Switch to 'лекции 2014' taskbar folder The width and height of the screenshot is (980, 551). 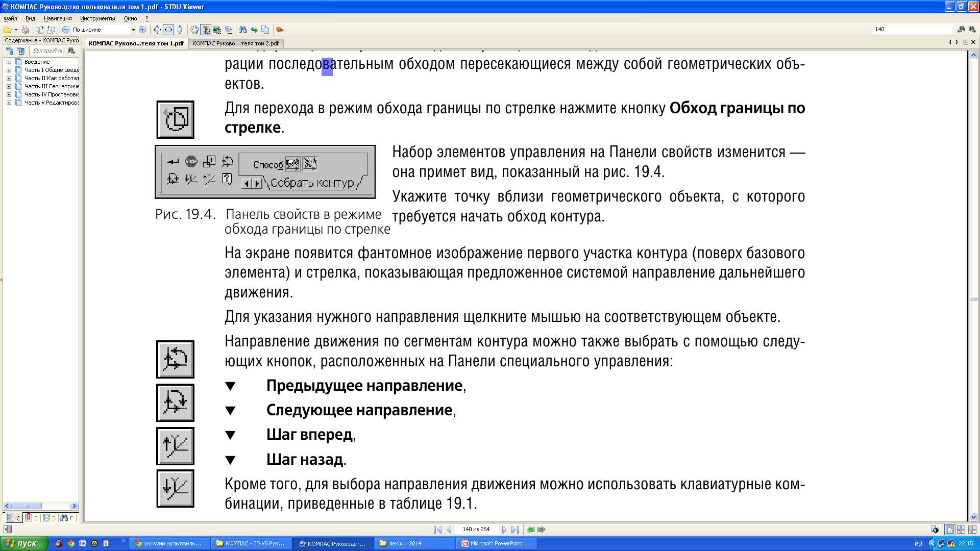(x=414, y=543)
